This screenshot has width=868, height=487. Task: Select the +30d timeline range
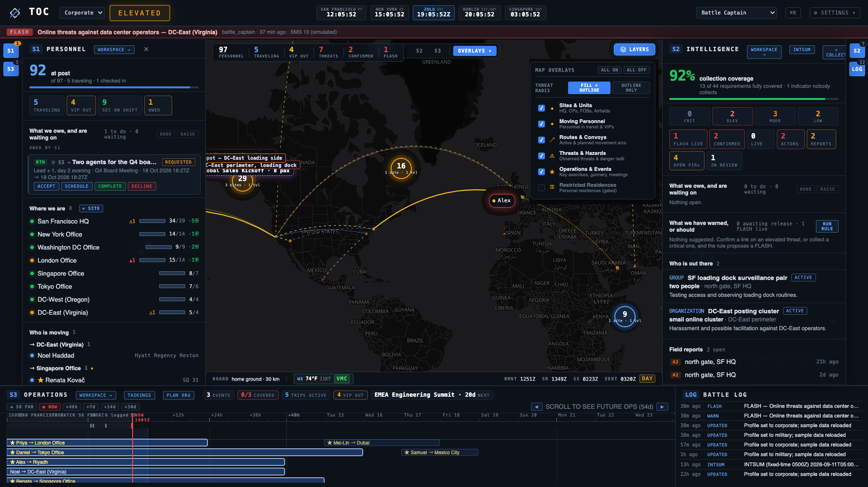pyautogui.click(x=130, y=407)
